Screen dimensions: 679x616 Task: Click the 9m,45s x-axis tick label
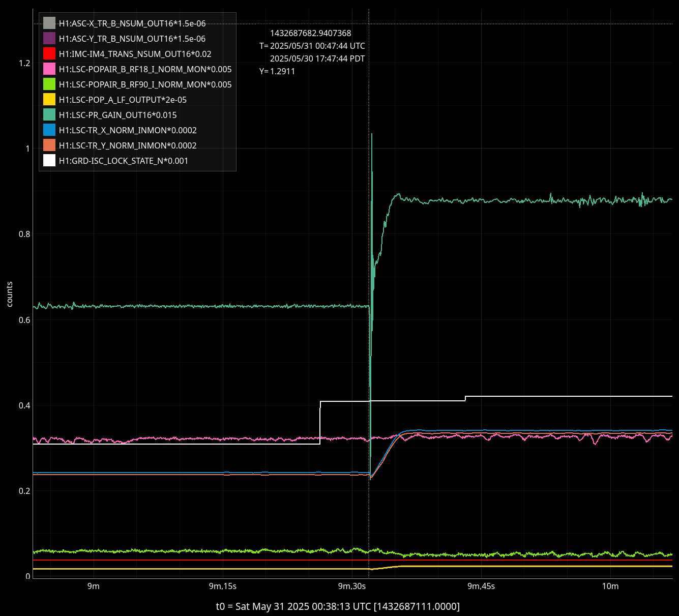(481, 586)
